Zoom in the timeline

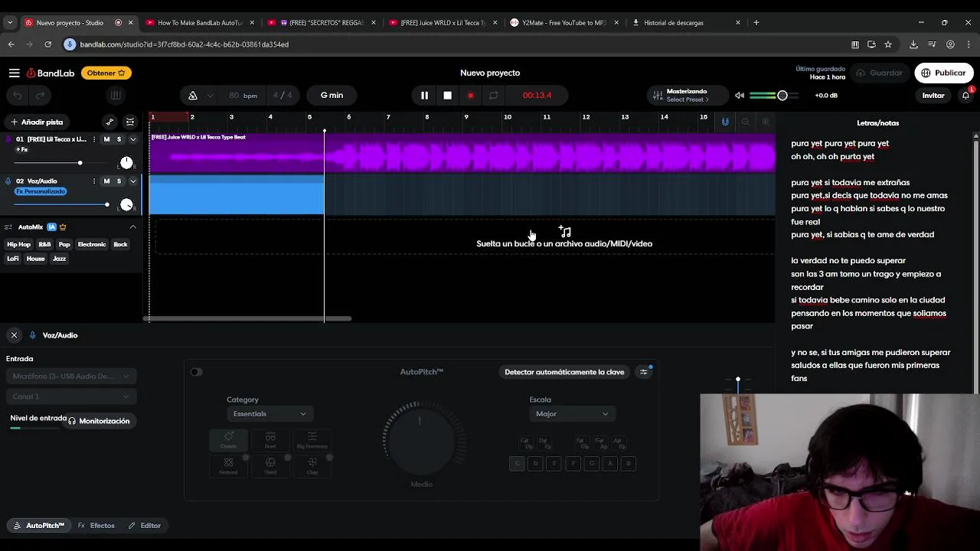click(766, 122)
